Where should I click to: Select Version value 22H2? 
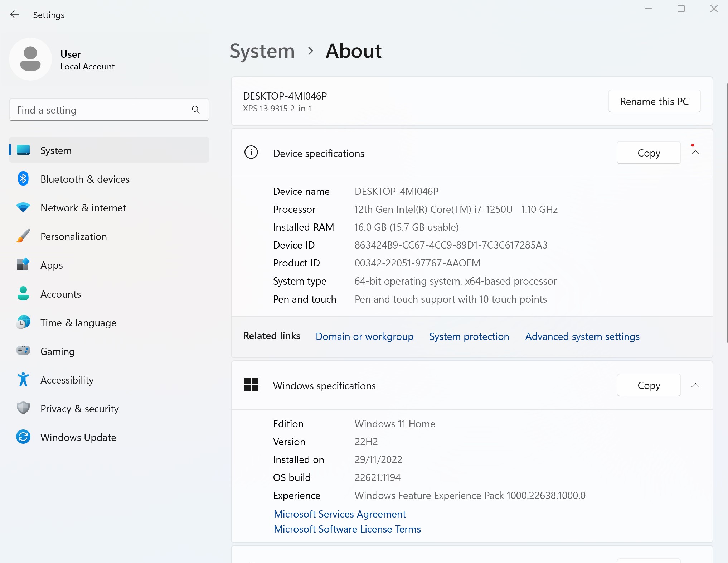point(366,442)
